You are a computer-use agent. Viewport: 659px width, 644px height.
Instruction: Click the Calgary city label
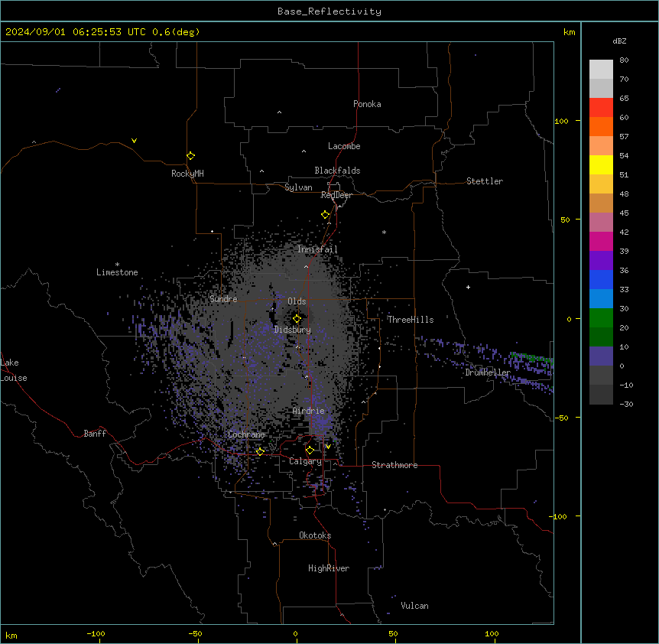pyautogui.click(x=305, y=461)
